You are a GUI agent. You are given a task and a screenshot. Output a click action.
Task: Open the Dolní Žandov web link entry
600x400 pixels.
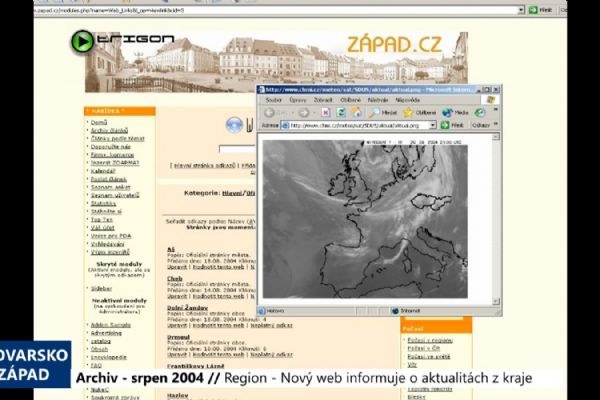coord(188,308)
